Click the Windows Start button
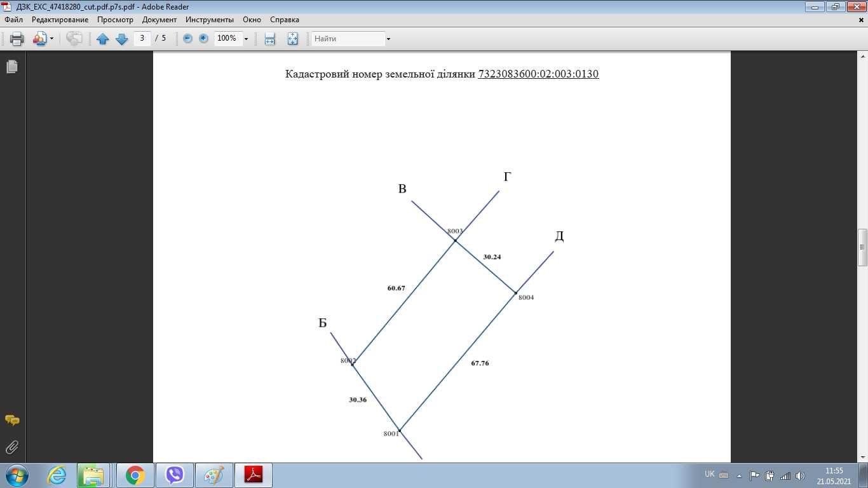 click(17, 475)
